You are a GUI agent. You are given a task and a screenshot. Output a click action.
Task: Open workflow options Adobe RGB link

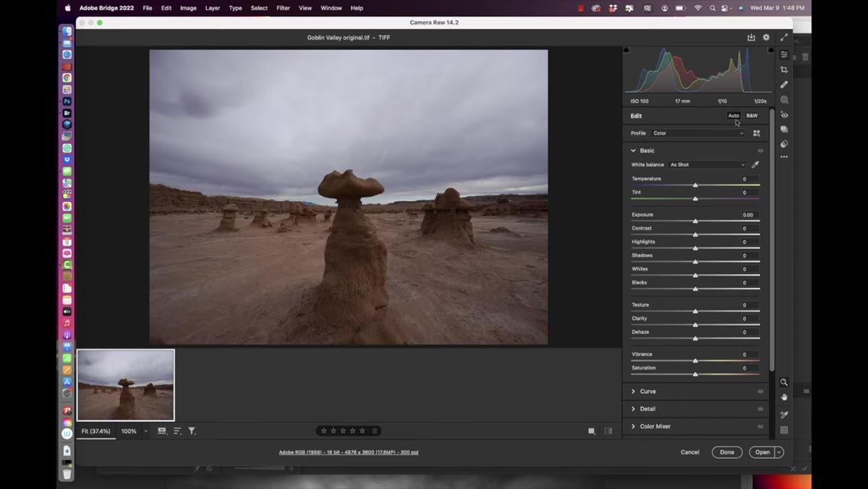pos(349,452)
